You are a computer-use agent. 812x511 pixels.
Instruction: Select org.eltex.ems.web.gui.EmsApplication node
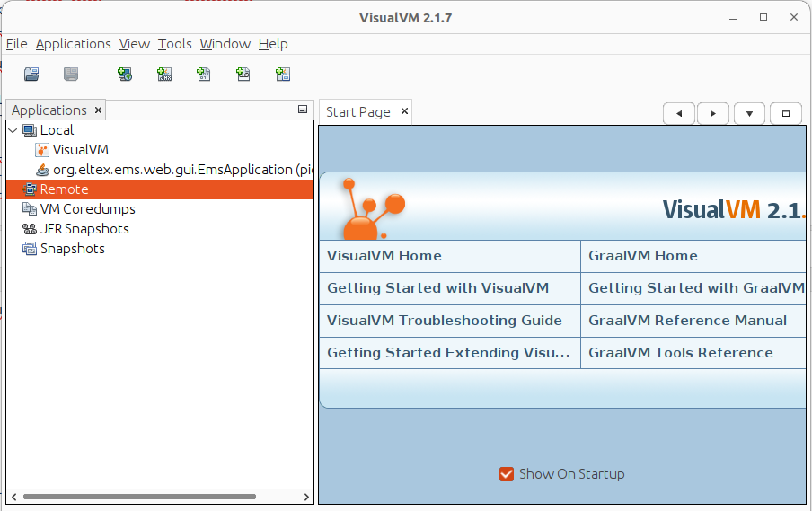(183, 170)
